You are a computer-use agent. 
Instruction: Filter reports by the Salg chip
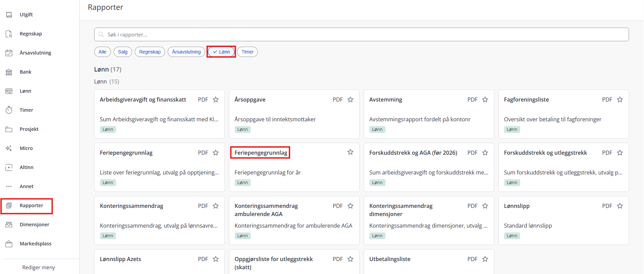click(123, 52)
